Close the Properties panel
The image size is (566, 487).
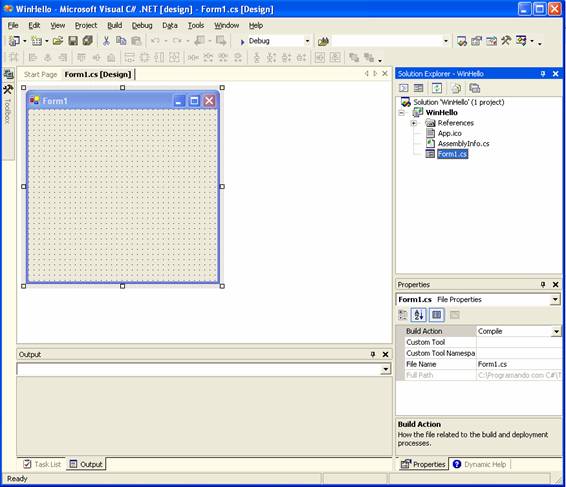pos(556,284)
